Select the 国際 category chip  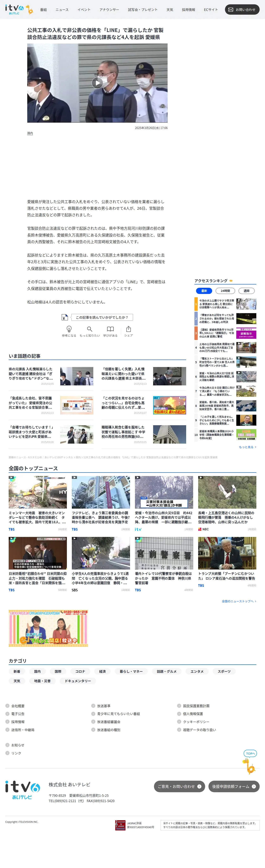click(x=58, y=671)
